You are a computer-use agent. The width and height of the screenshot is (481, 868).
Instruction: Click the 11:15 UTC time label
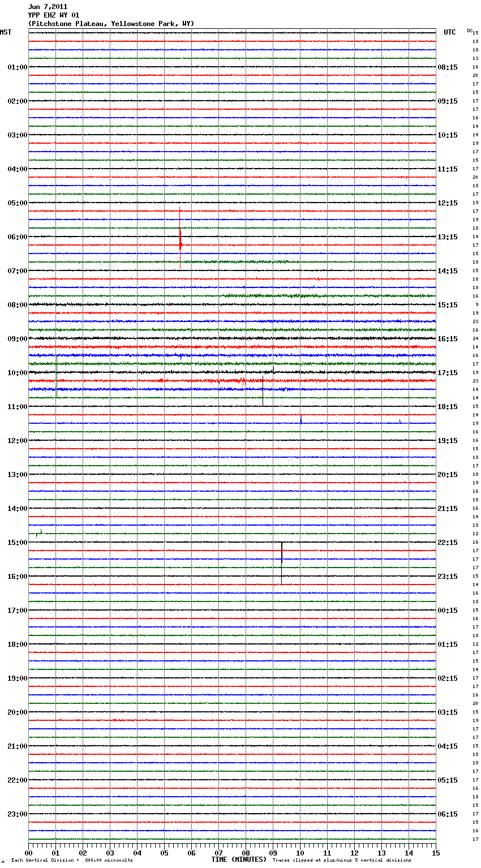point(448,169)
